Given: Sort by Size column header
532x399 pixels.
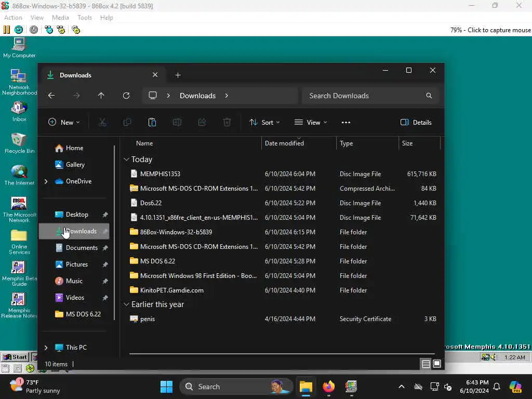Looking at the screenshot, I should click(x=419, y=143).
